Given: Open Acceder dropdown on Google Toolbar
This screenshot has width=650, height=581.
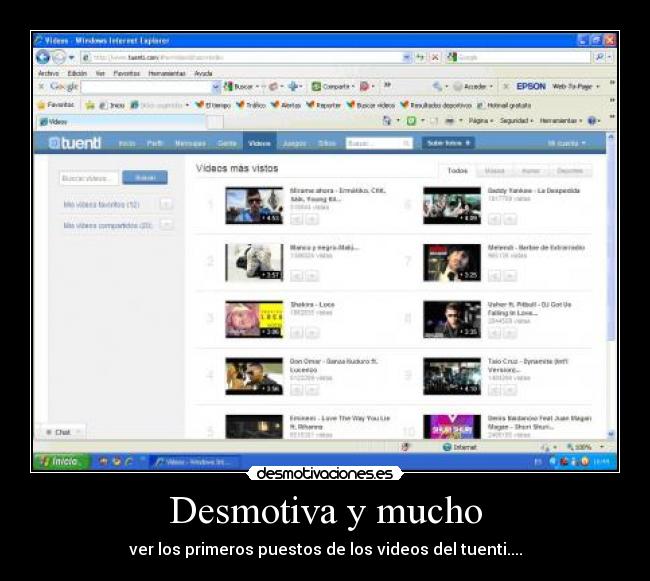Looking at the screenshot, I should tap(473, 87).
